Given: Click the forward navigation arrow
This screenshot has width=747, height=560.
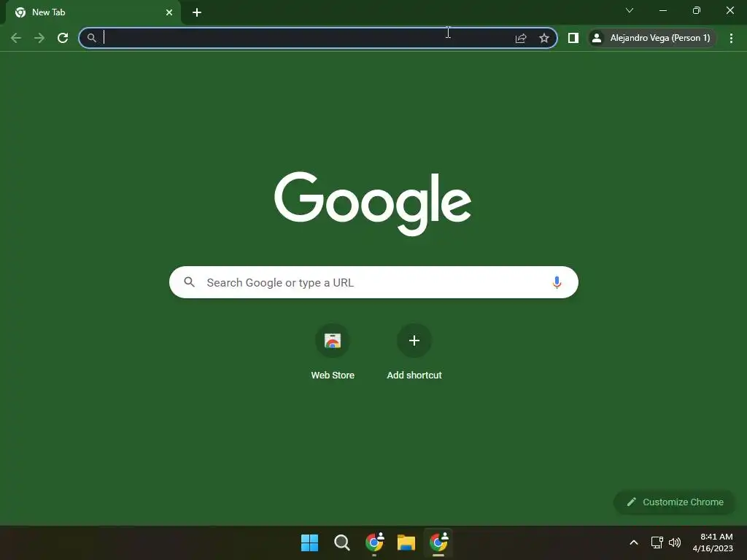Looking at the screenshot, I should point(39,38).
